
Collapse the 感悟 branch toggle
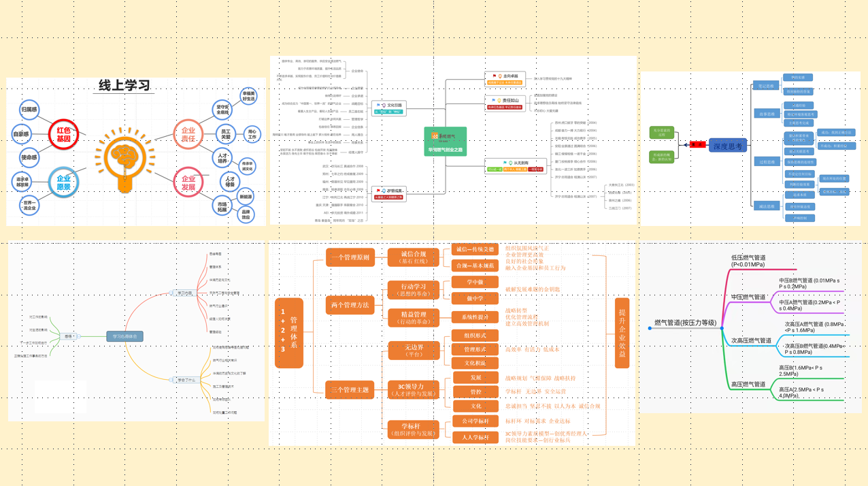[78, 336]
